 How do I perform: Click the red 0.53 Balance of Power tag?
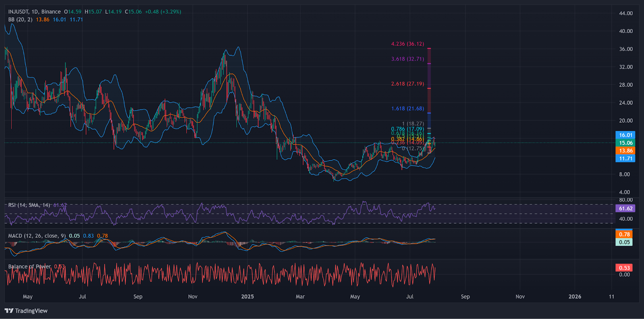(x=624, y=268)
